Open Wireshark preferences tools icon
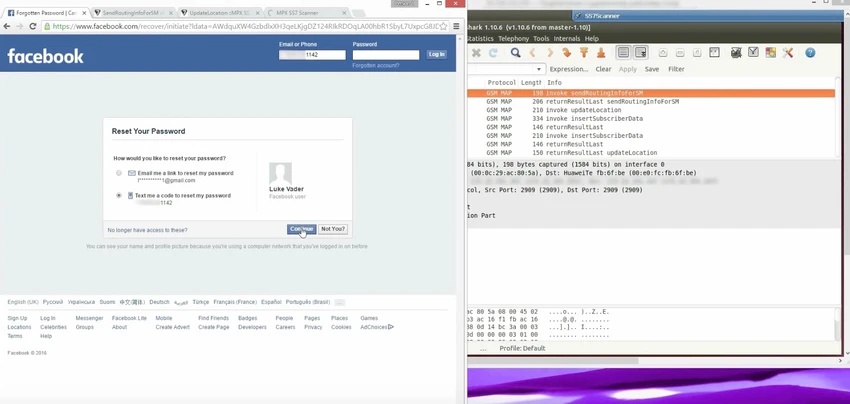 [x=788, y=53]
